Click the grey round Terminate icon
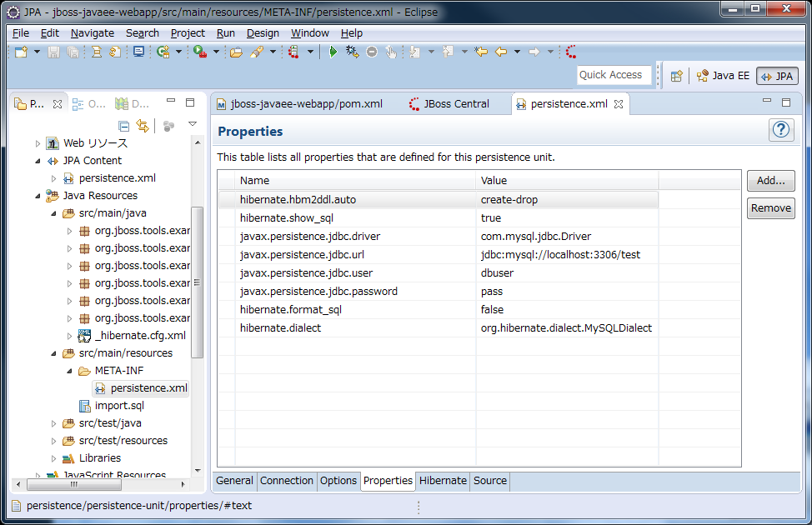Image resolution: width=812 pixels, height=525 pixels. point(372,52)
